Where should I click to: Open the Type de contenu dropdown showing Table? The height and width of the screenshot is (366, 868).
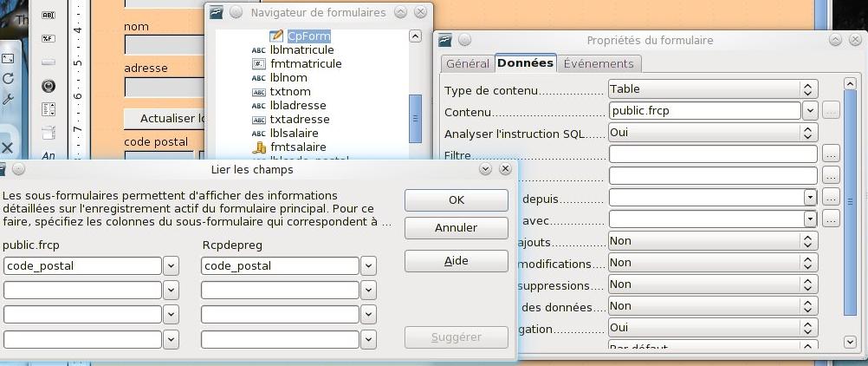(x=713, y=89)
